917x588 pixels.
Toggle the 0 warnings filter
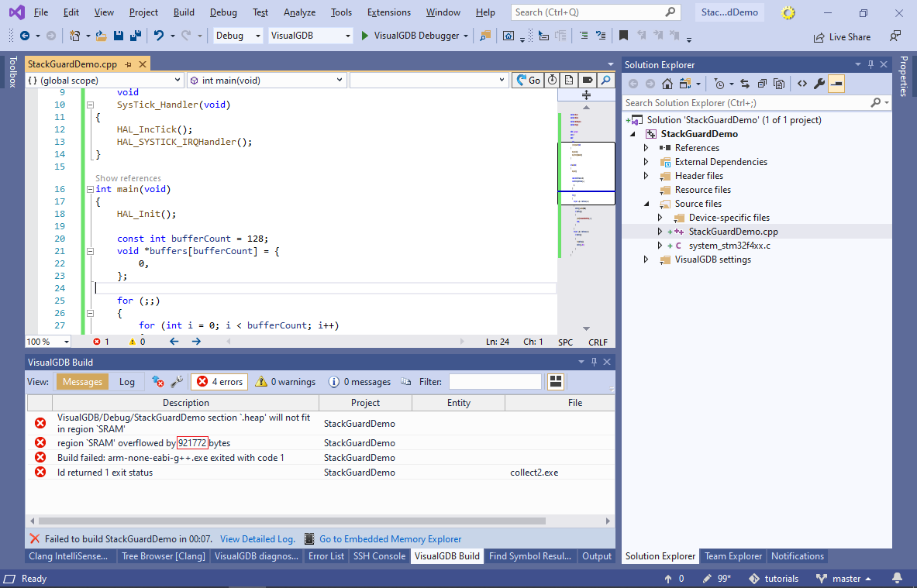(285, 382)
